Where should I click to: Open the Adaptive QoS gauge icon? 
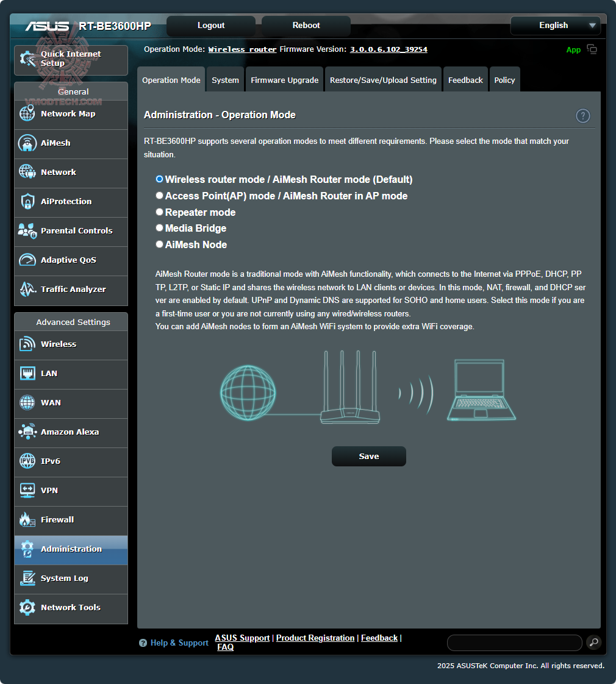coord(27,260)
